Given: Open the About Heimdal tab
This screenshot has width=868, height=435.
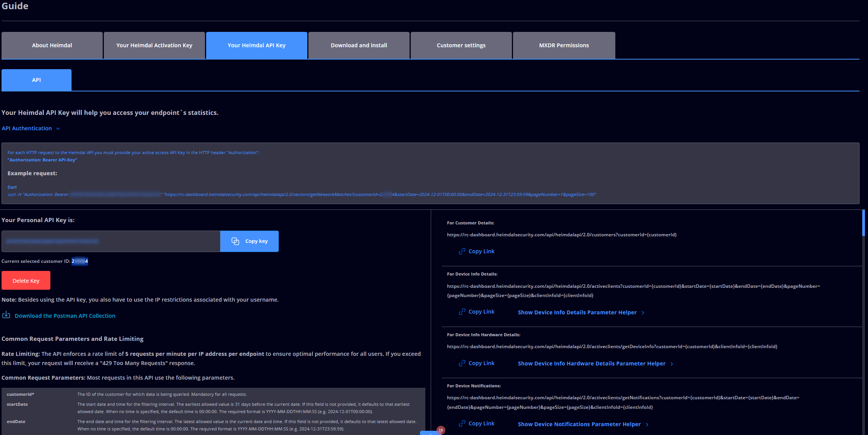Looking at the screenshot, I should 52,45.
